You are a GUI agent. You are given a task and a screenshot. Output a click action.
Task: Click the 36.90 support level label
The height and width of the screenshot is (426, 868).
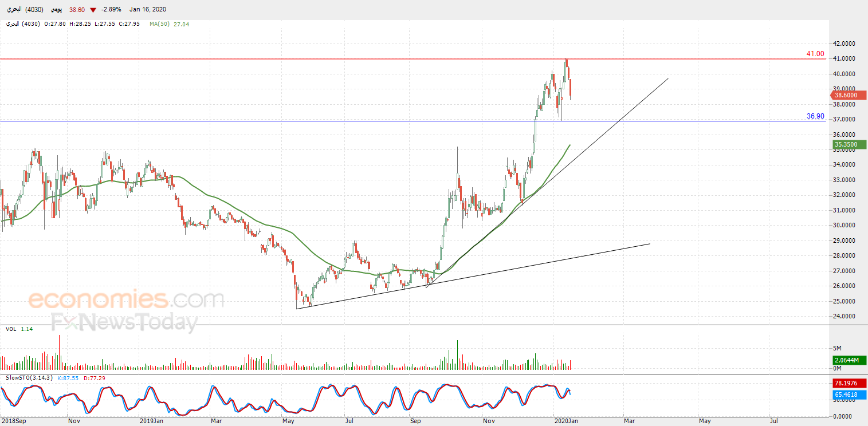point(815,116)
